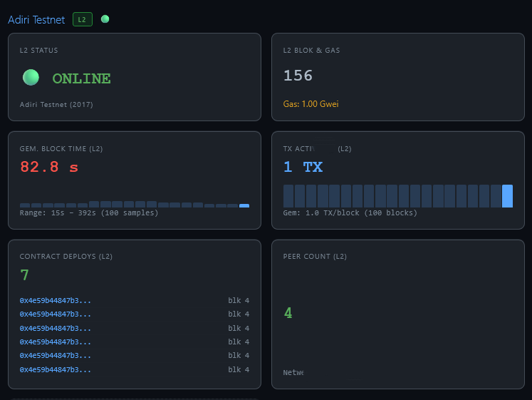Image resolution: width=532 pixels, height=400 pixels.
Task: Select the red 82.8 s value
Action: point(49,167)
